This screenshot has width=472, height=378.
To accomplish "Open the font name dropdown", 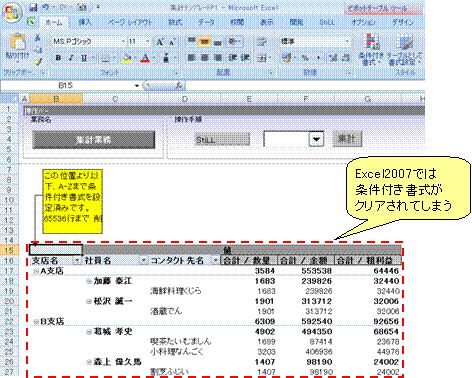I will (123, 41).
